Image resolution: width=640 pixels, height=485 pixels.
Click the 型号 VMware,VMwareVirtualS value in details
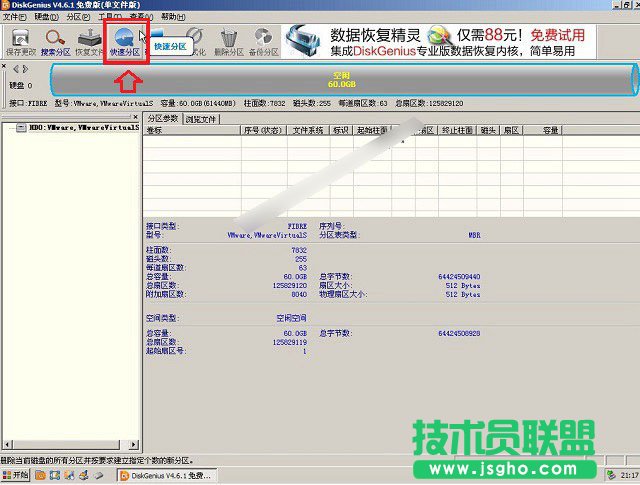pyautogui.click(x=267, y=235)
